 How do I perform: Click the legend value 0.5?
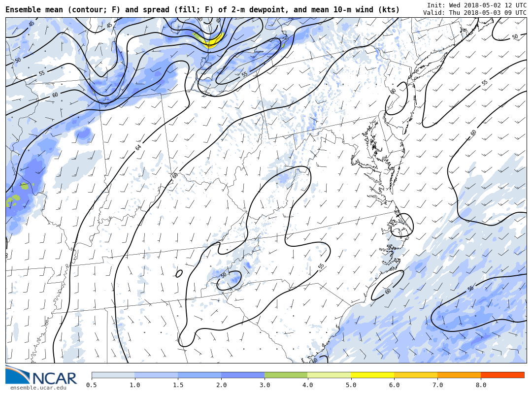click(x=92, y=385)
